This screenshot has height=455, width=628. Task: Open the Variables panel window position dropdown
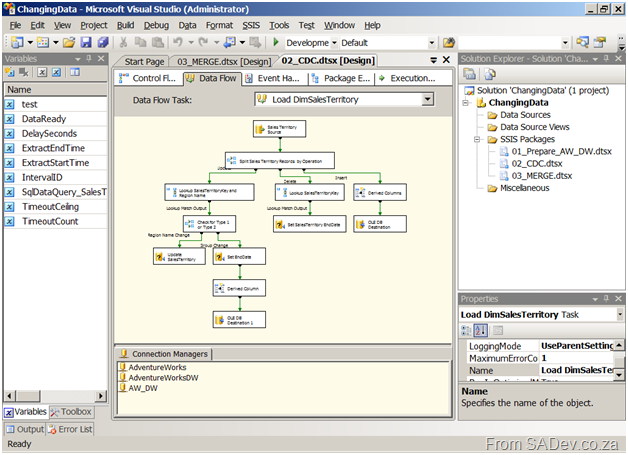(x=78, y=59)
